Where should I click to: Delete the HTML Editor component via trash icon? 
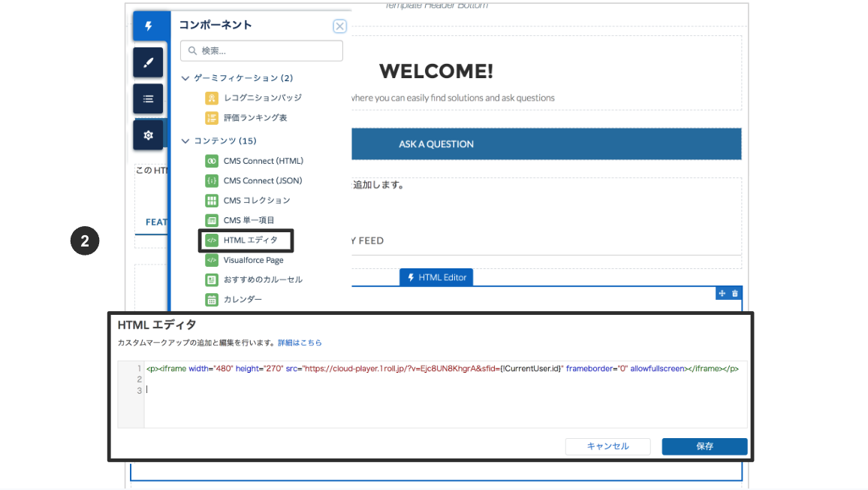click(x=735, y=292)
